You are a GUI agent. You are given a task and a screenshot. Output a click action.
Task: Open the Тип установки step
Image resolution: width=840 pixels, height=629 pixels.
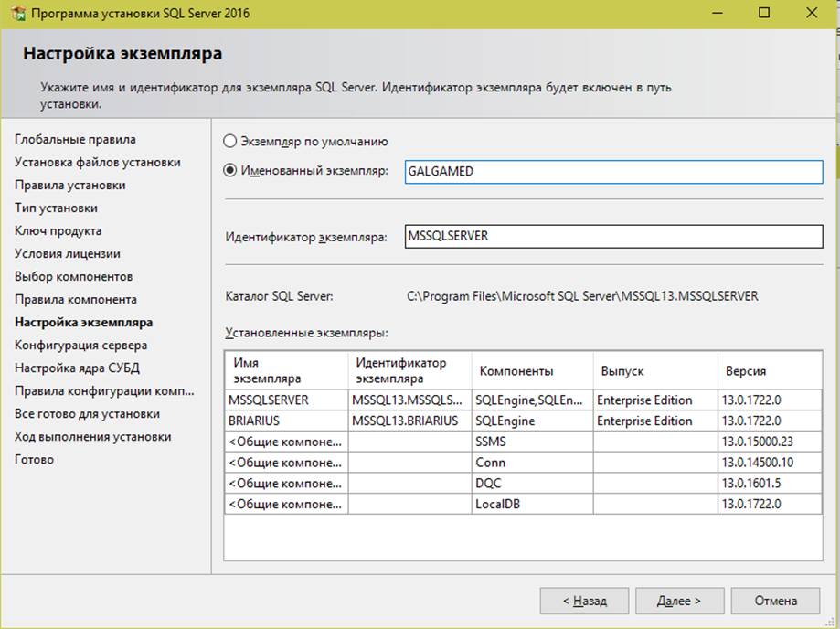click(x=57, y=208)
